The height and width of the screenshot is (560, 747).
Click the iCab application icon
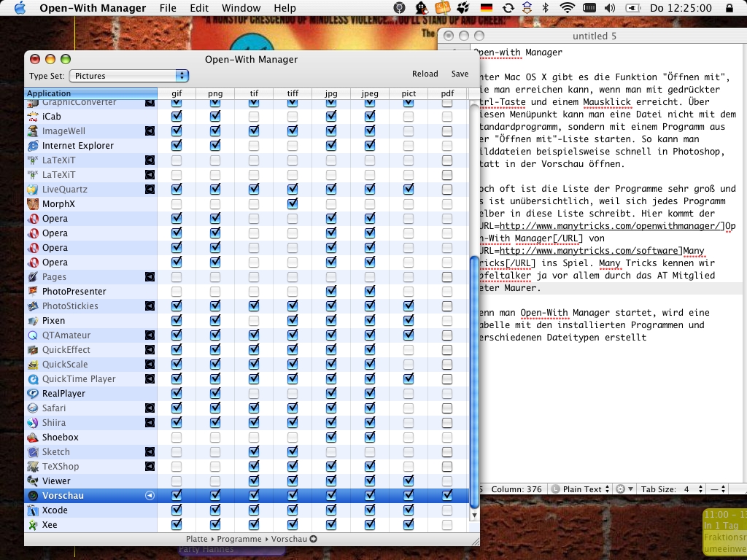tap(33, 116)
